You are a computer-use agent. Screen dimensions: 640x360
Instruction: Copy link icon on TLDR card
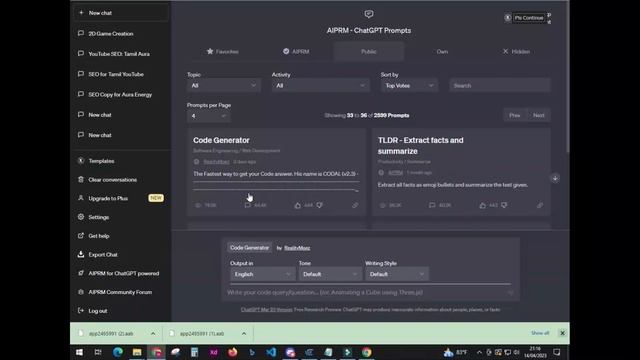click(540, 205)
